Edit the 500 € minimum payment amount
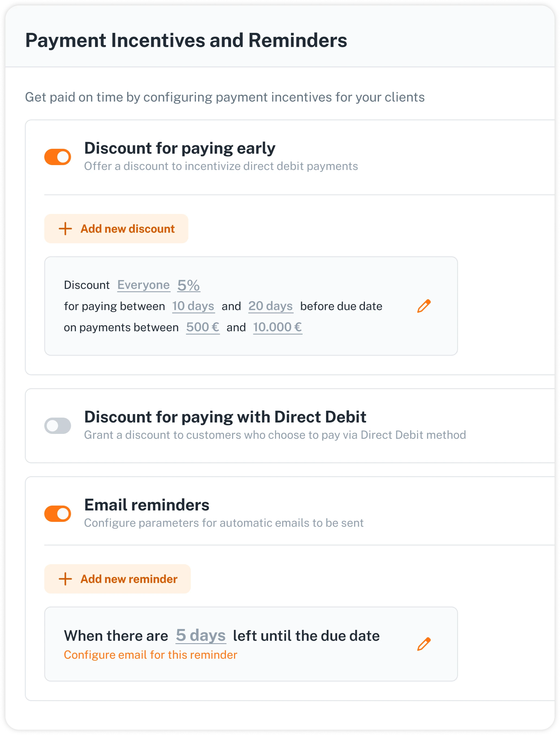Viewport: 560px width, 735px height. pyautogui.click(x=203, y=327)
